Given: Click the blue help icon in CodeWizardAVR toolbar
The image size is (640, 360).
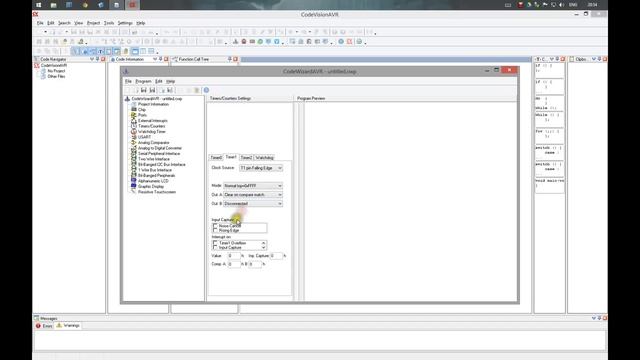Looking at the screenshot, I should click(206, 90).
